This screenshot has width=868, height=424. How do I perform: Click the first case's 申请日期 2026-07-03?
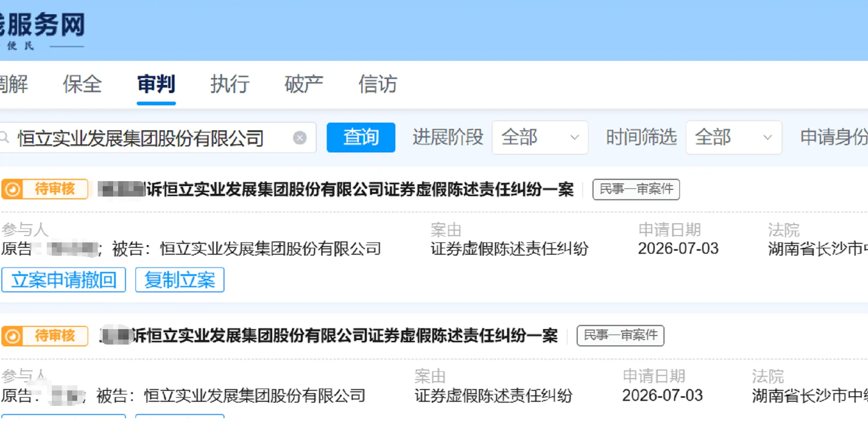point(678,249)
